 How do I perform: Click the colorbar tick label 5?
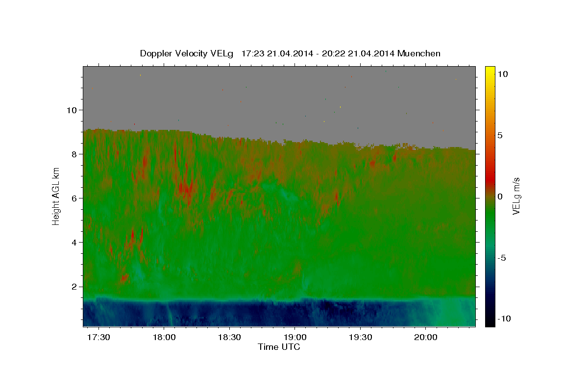coord(500,135)
